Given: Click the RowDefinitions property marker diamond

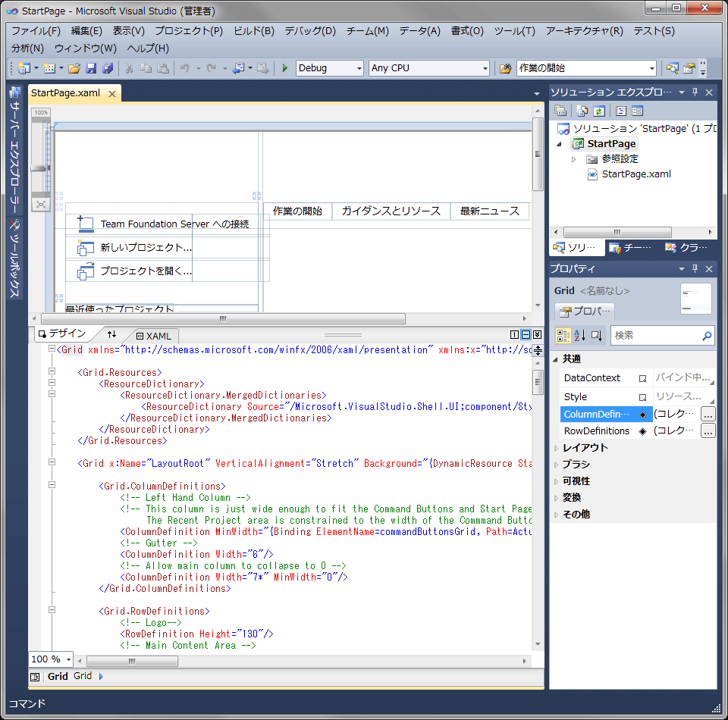Looking at the screenshot, I should (x=642, y=431).
